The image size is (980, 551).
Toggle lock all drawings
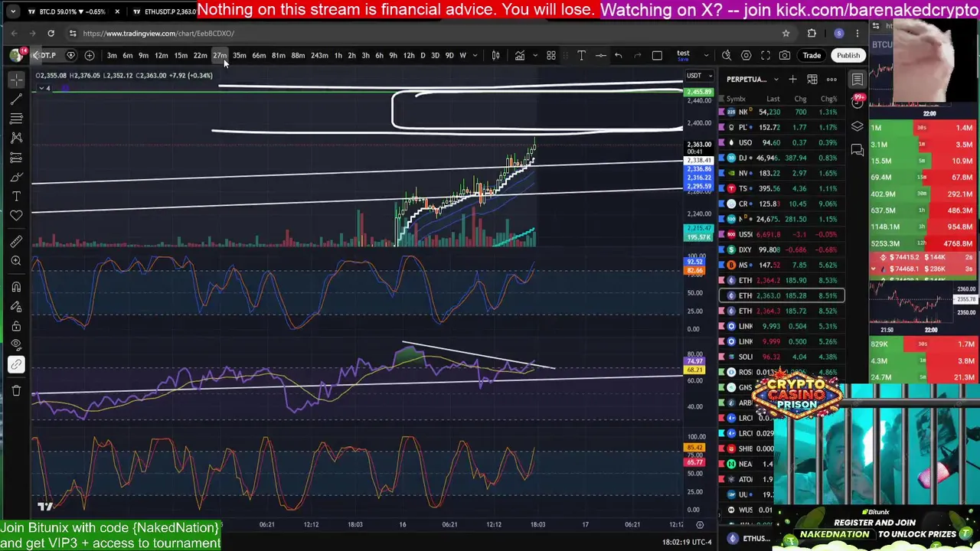pos(16,326)
